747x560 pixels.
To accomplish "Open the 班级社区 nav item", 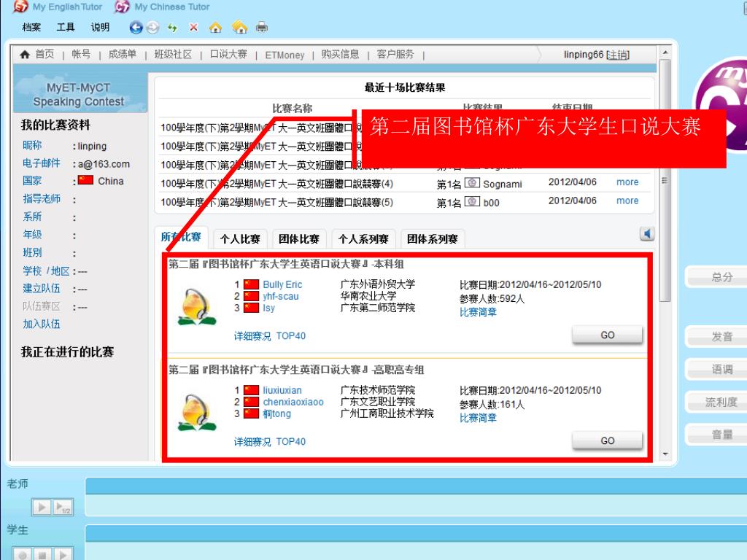I will [x=173, y=54].
